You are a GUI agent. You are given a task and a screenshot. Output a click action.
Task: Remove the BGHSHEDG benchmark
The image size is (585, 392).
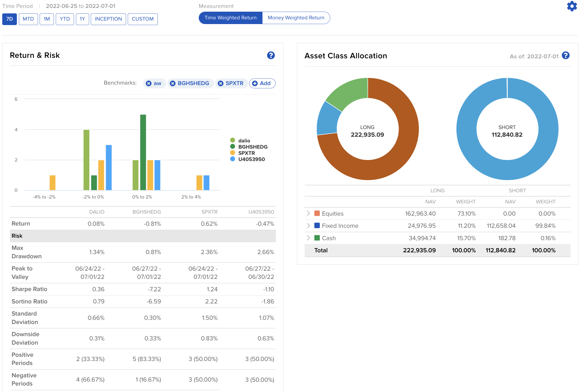point(172,84)
